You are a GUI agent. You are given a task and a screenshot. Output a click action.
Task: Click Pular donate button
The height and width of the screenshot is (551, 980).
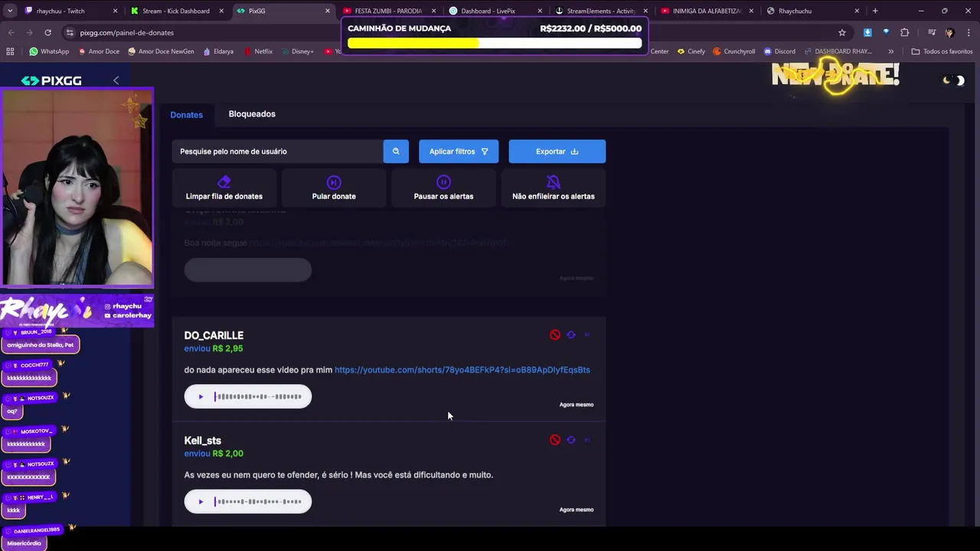(334, 188)
